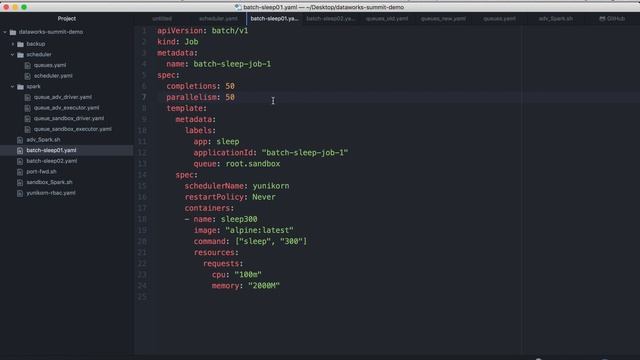Click the text batch/v1 on line 1
Screen dimensions: 640x360
pyautogui.click(x=230, y=31)
